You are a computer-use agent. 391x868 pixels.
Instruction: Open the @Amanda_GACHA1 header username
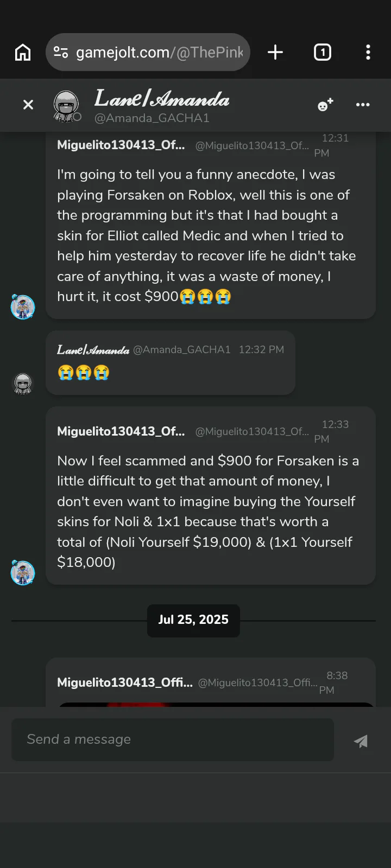coord(152,118)
